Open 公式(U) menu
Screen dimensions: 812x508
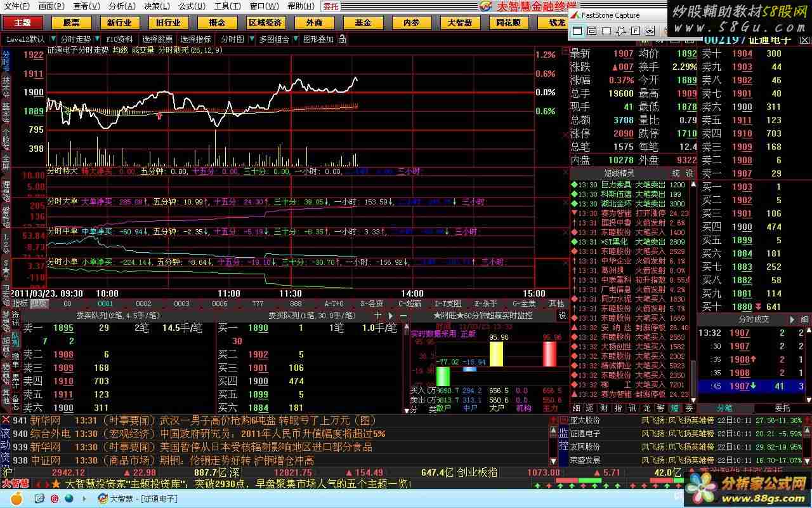192,6
